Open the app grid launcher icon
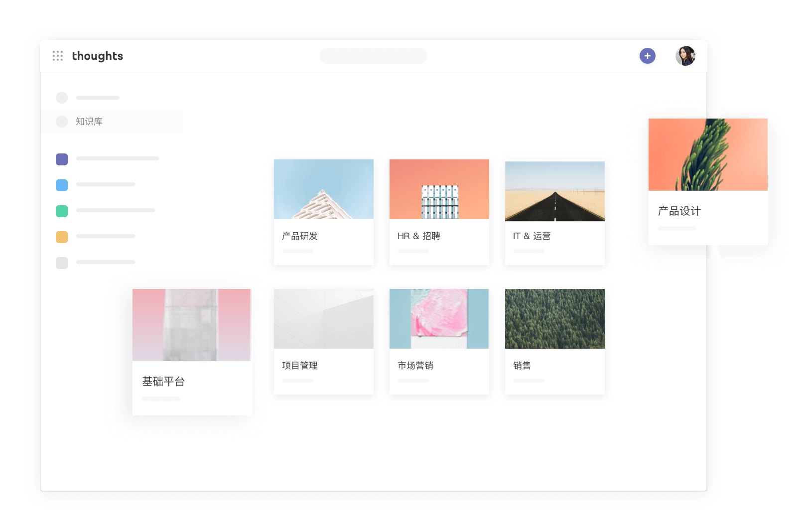Viewport: 808px width, 532px height. point(58,56)
